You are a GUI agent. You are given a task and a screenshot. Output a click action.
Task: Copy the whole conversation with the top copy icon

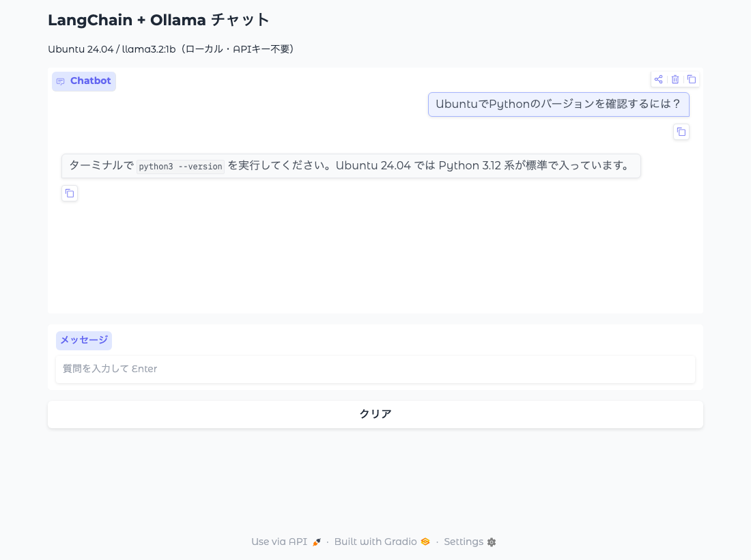[x=691, y=79]
